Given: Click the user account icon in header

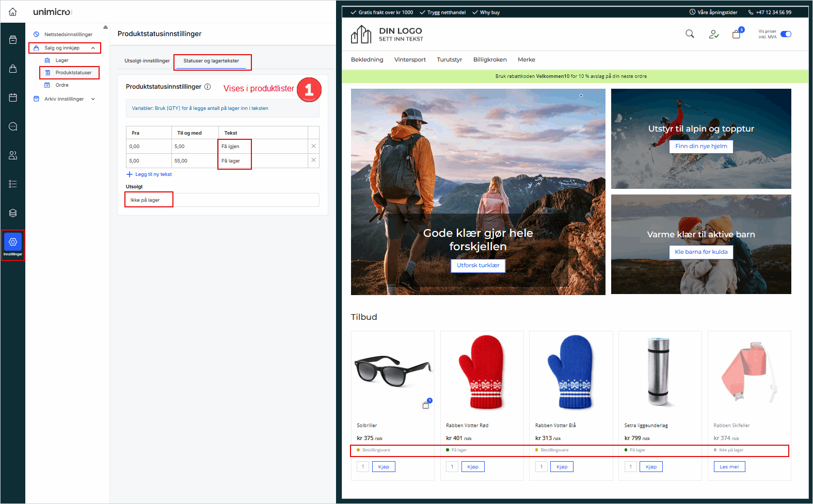Looking at the screenshot, I should 713,35.
